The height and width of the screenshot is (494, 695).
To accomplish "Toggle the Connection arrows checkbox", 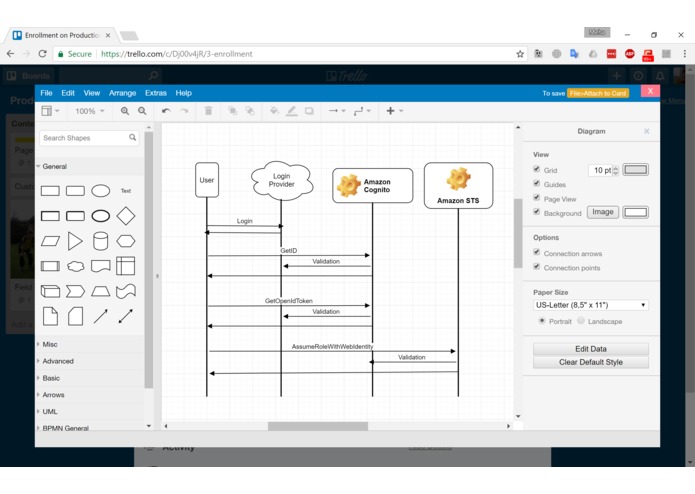I will 536,253.
